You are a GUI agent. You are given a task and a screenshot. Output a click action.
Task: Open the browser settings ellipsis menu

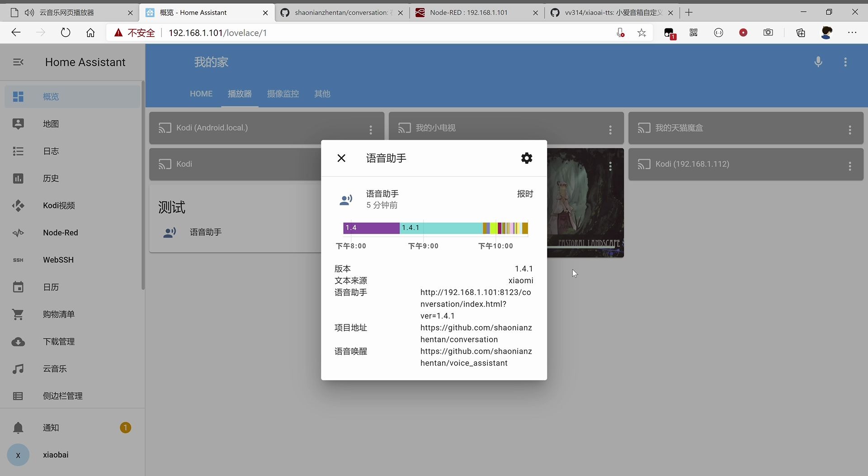[852, 33]
